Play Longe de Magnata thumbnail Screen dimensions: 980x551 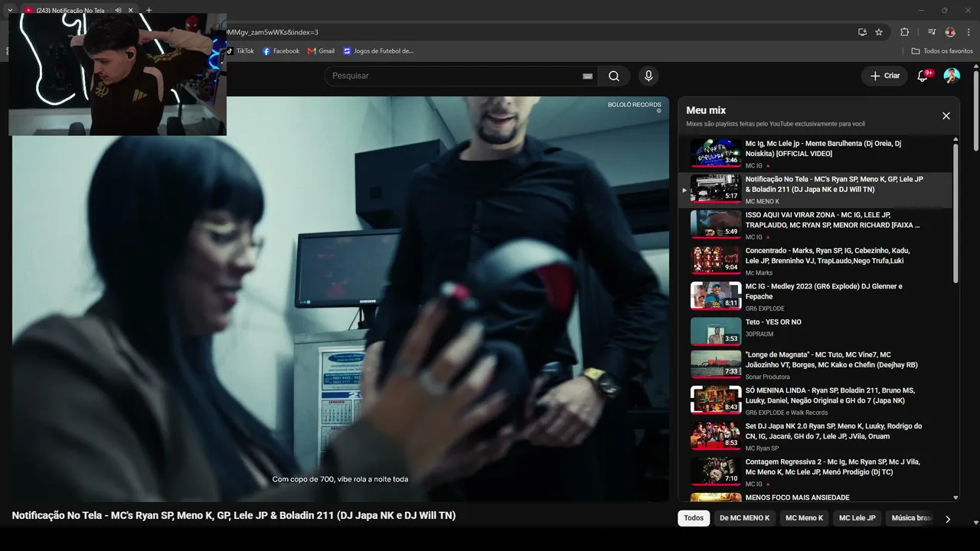coord(716,364)
